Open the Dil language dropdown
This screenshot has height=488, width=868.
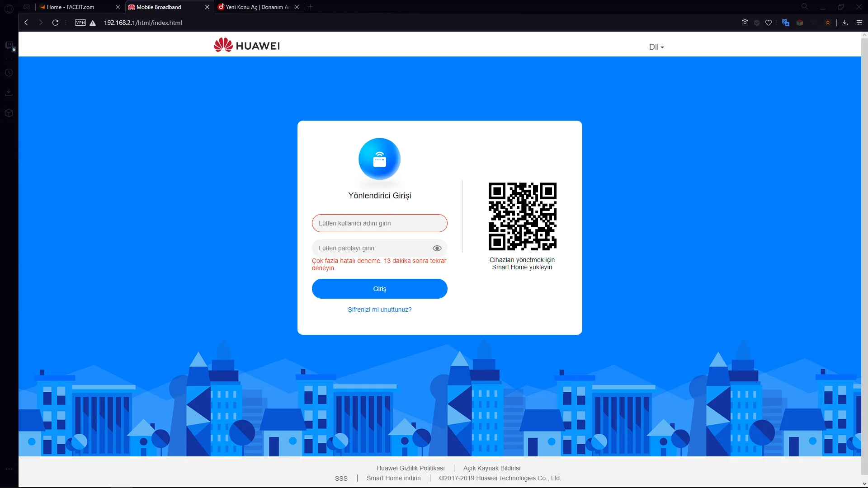[656, 47]
